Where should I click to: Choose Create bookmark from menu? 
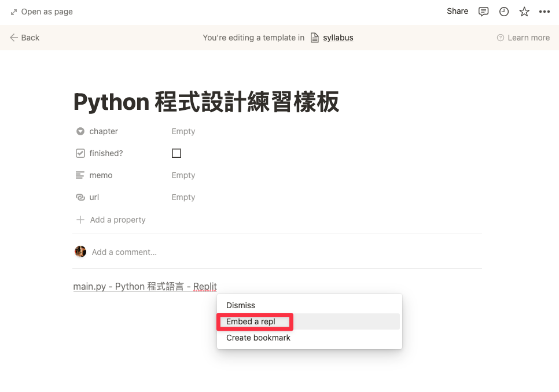(x=258, y=338)
